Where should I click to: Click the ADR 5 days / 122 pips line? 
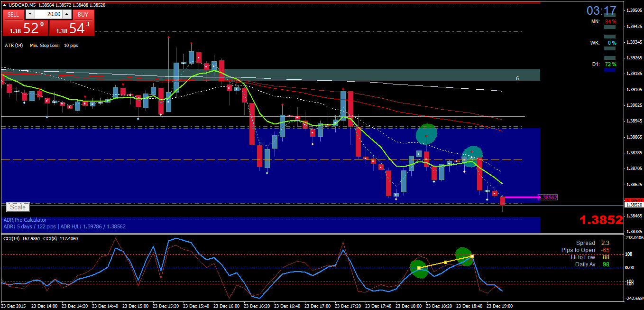pyautogui.click(x=64, y=227)
